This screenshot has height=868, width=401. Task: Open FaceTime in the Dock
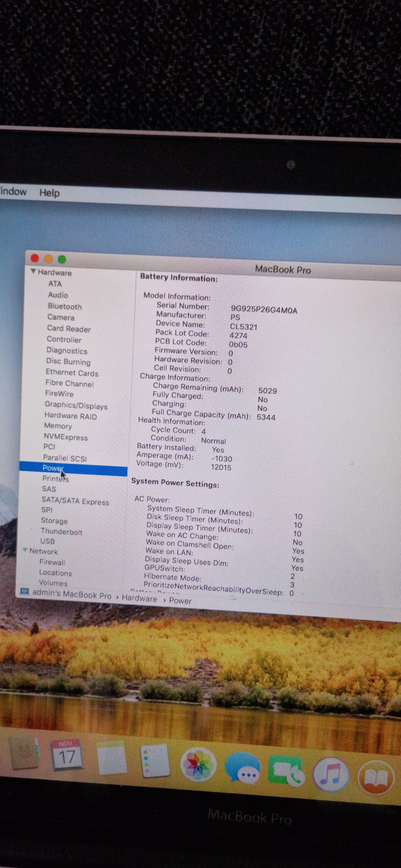click(x=287, y=771)
